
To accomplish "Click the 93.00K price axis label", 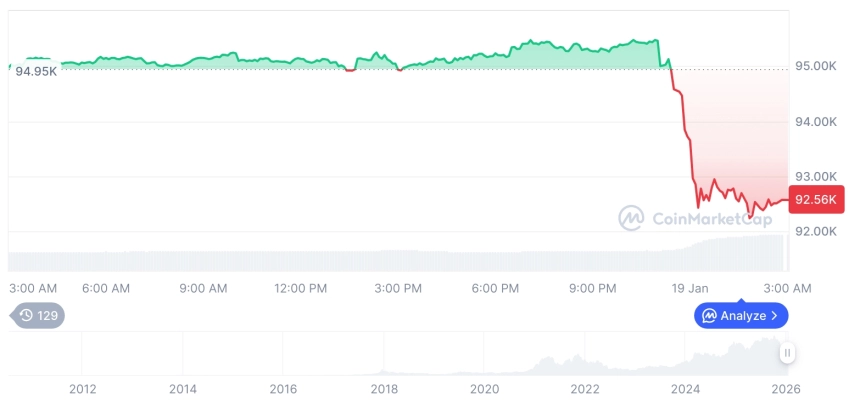I will click(815, 176).
